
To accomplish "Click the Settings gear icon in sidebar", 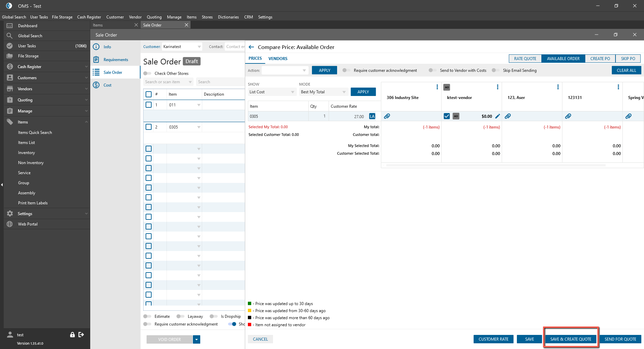I will 10,214.
